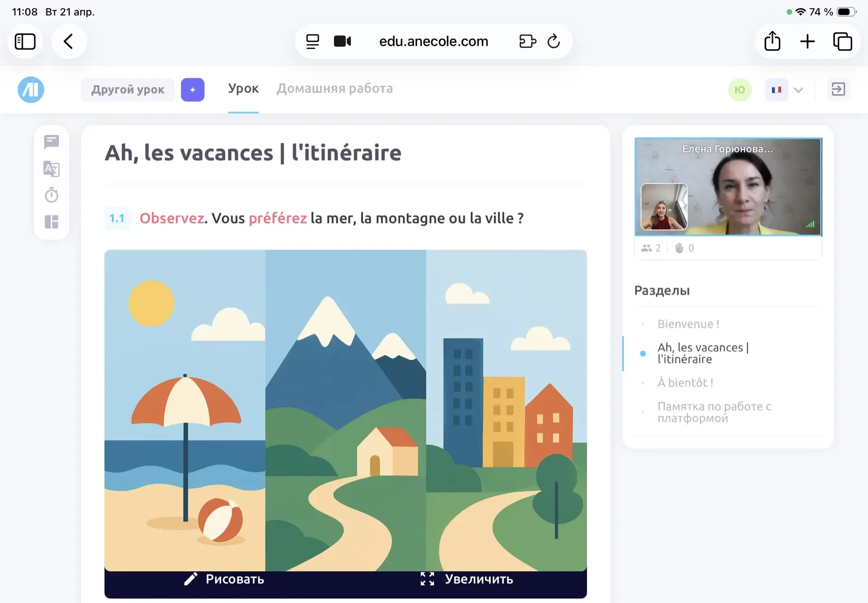The height and width of the screenshot is (603, 868).
Task: Expand the language selector chevron
Action: tap(798, 90)
